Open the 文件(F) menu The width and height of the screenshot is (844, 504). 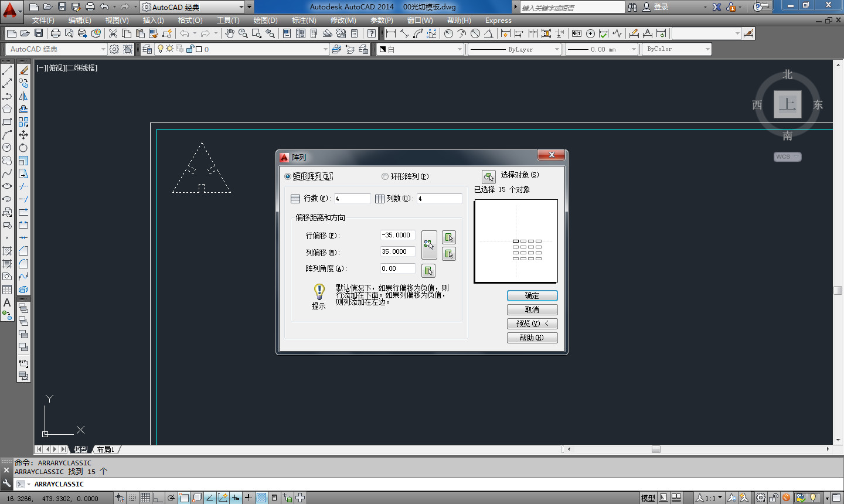43,21
